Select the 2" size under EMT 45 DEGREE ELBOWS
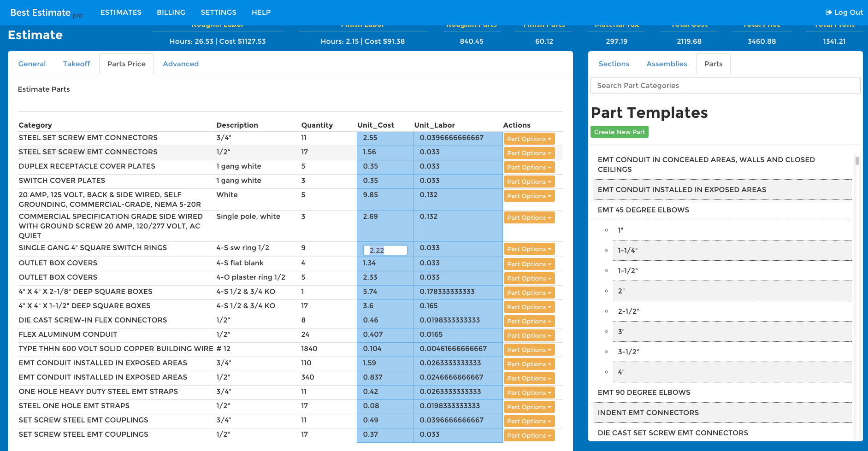868x451 pixels. [x=621, y=291]
